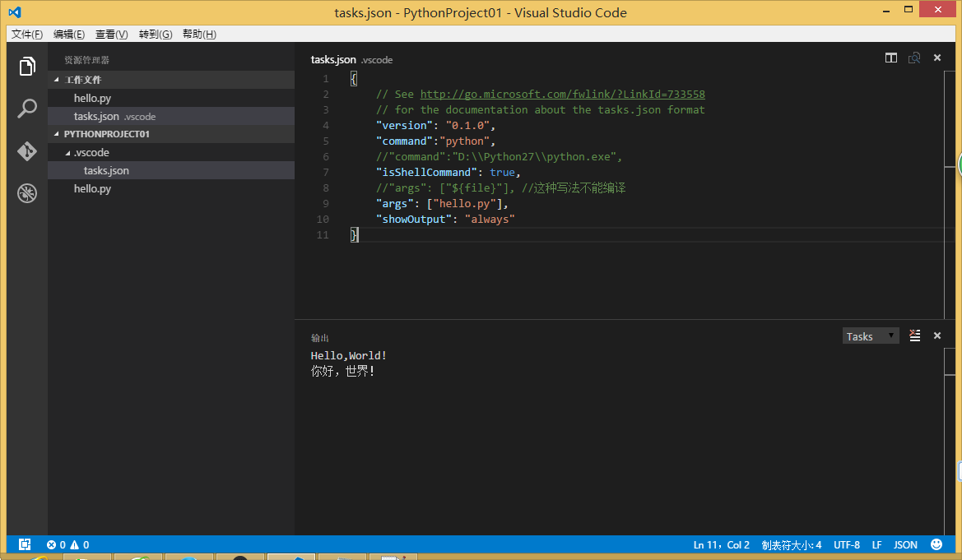Open the Debug view in the activity bar

pyautogui.click(x=27, y=193)
